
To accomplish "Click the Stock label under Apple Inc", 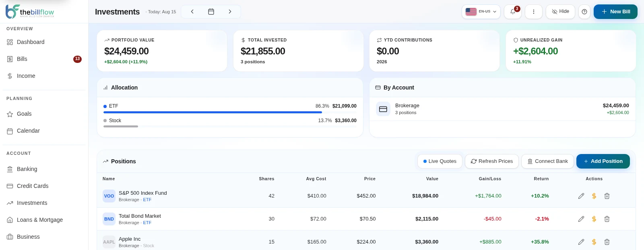I will tap(149, 246).
